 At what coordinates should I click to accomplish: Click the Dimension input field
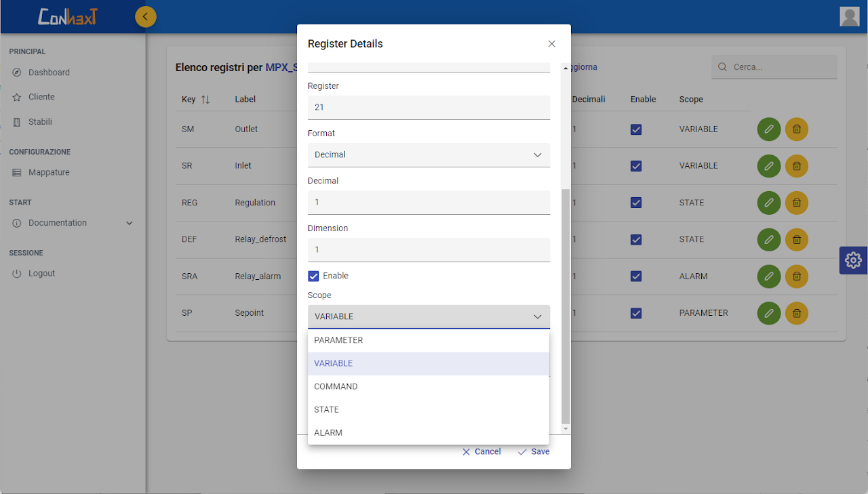pyautogui.click(x=429, y=249)
